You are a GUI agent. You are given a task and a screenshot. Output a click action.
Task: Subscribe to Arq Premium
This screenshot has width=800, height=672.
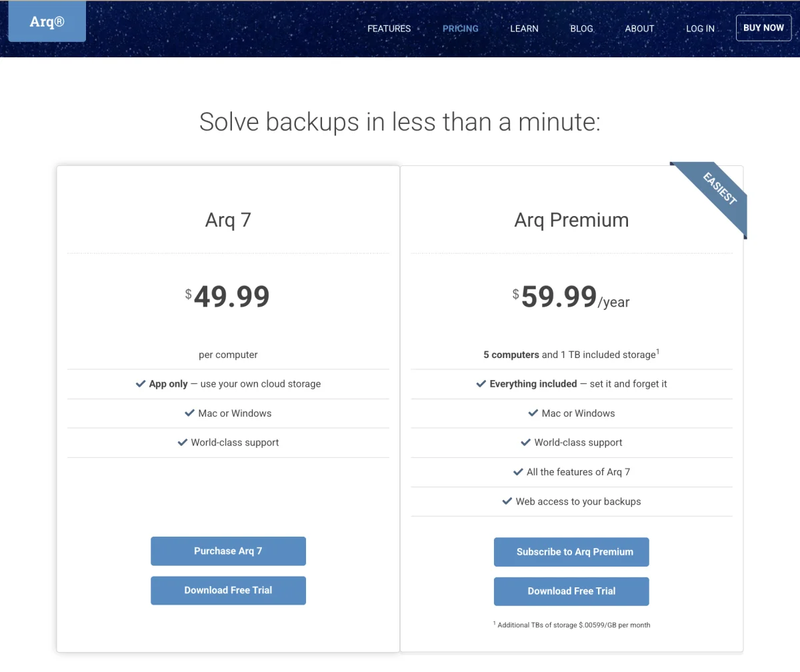[x=571, y=552]
